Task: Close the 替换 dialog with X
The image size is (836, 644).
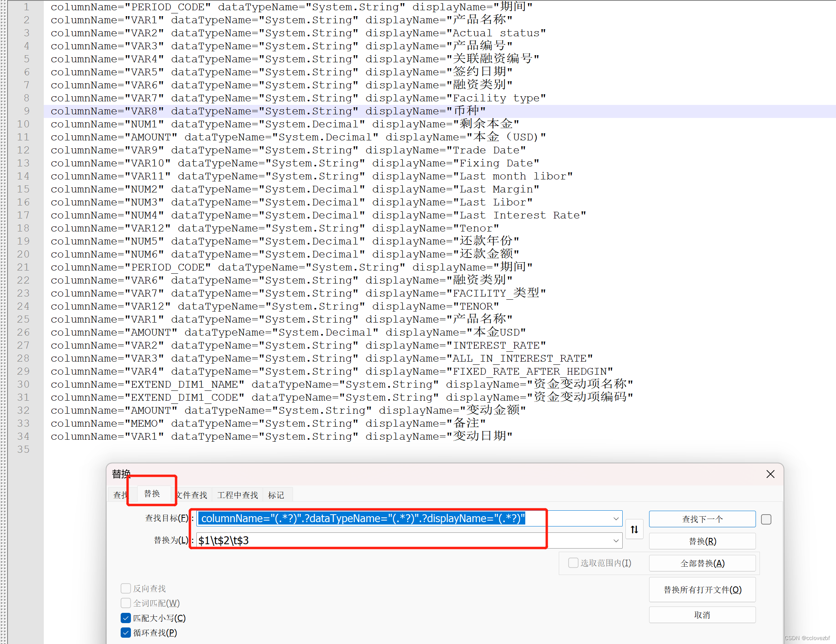Action: [770, 474]
